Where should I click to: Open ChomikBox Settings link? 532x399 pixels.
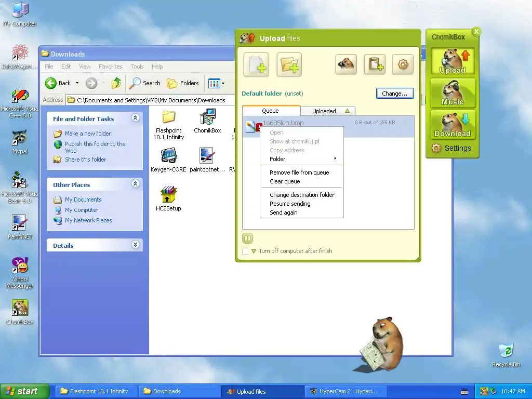tap(451, 148)
